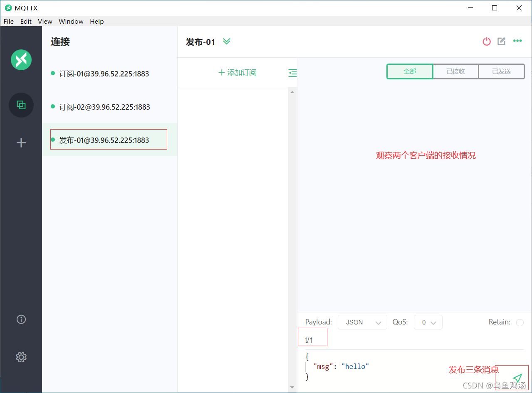Close the MQTTX window
532x393 pixels.
519,8
